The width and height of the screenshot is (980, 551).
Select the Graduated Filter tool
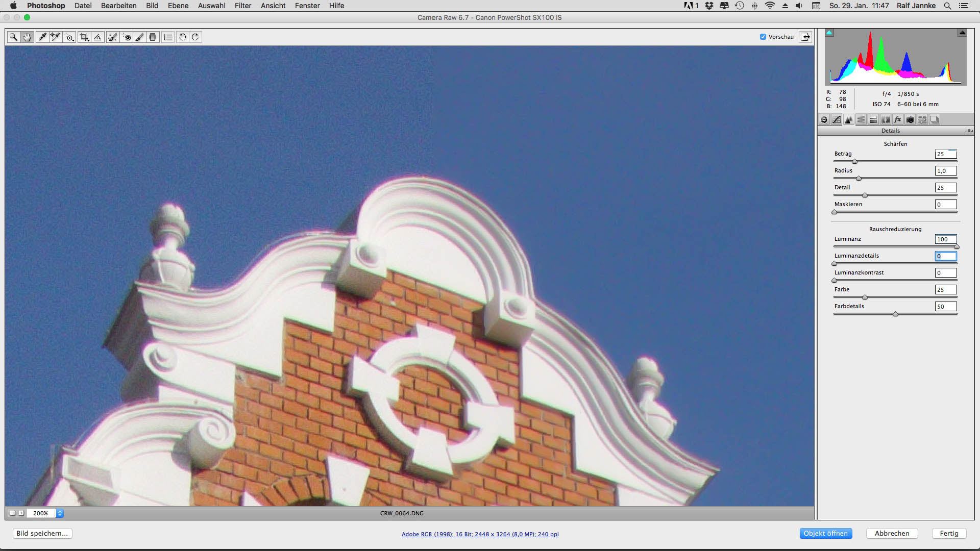(x=152, y=37)
